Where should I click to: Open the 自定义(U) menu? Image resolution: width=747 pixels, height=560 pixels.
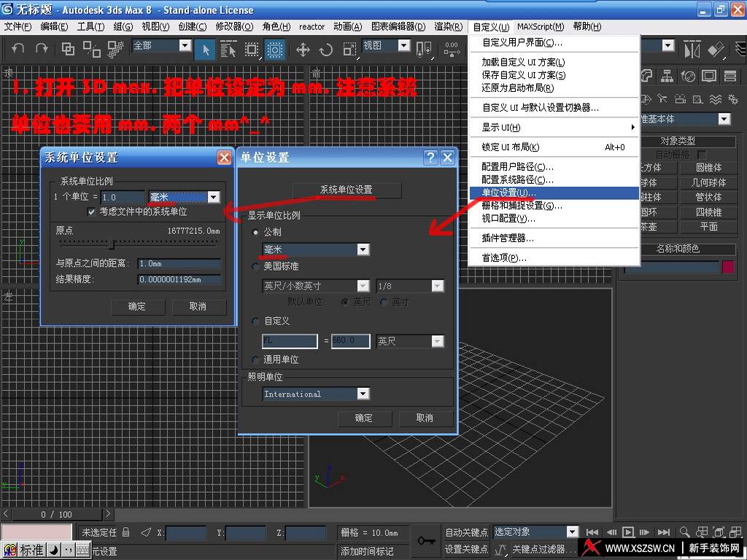[491, 27]
